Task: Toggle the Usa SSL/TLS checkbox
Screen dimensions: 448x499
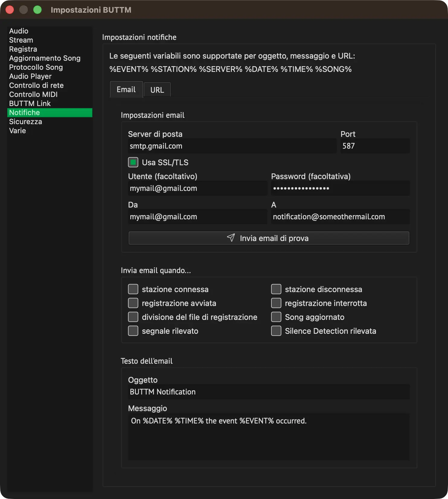Action: pos(133,162)
